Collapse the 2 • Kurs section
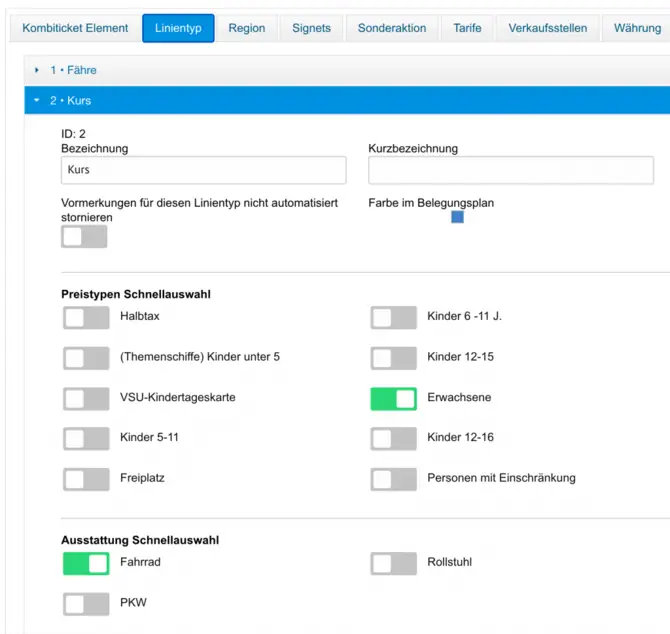The height and width of the screenshot is (634, 670). [70, 101]
